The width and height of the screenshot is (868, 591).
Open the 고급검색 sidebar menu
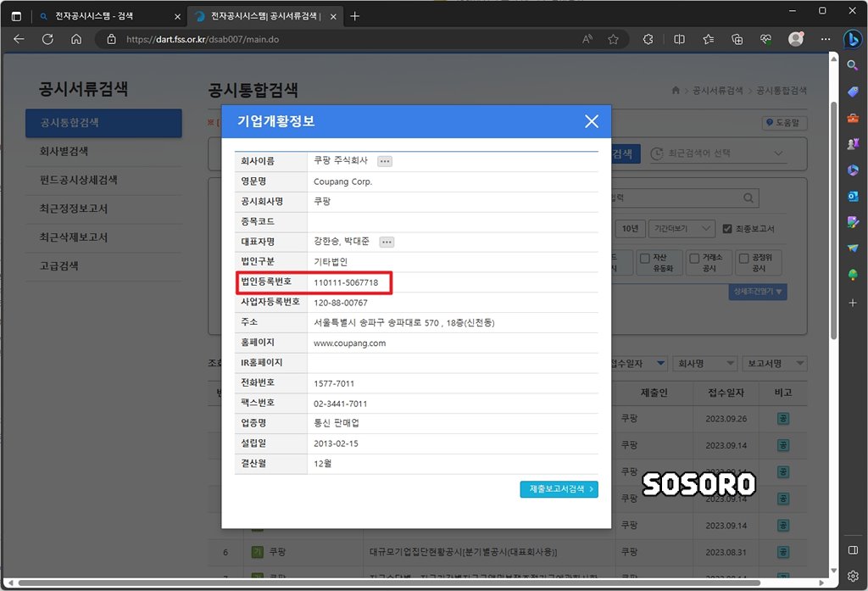click(103, 266)
